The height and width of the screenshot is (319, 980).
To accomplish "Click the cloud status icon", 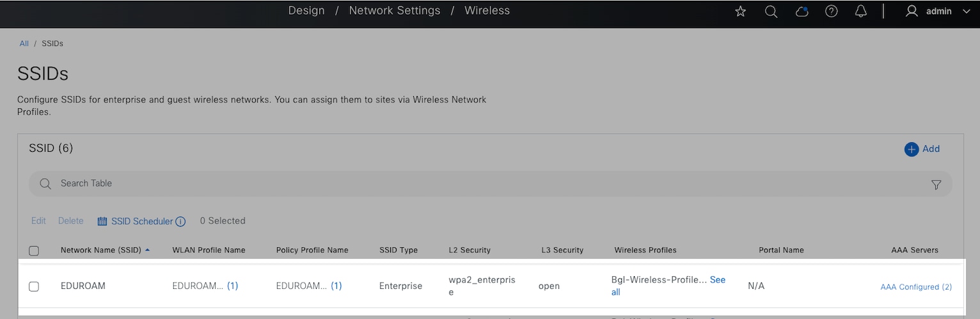I will tap(802, 12).
